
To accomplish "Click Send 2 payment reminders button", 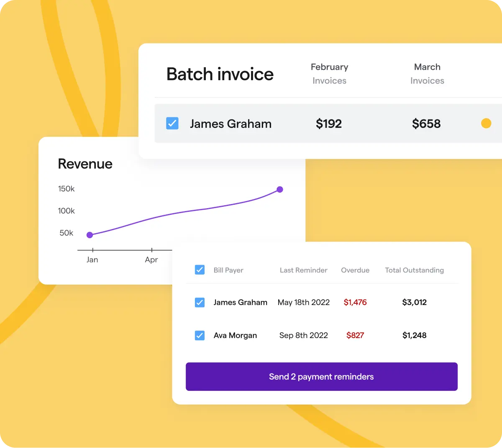I will [x=321, y=377].
